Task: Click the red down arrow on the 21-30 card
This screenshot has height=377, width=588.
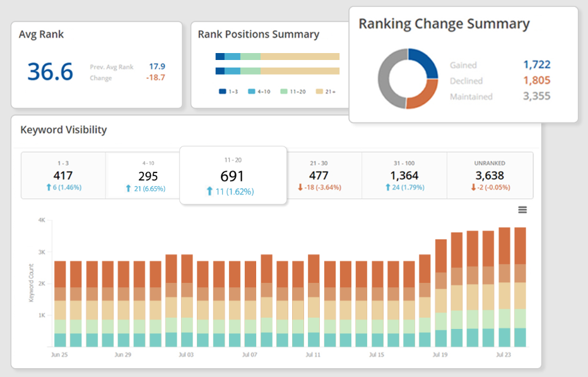Action: pos(300,187)
